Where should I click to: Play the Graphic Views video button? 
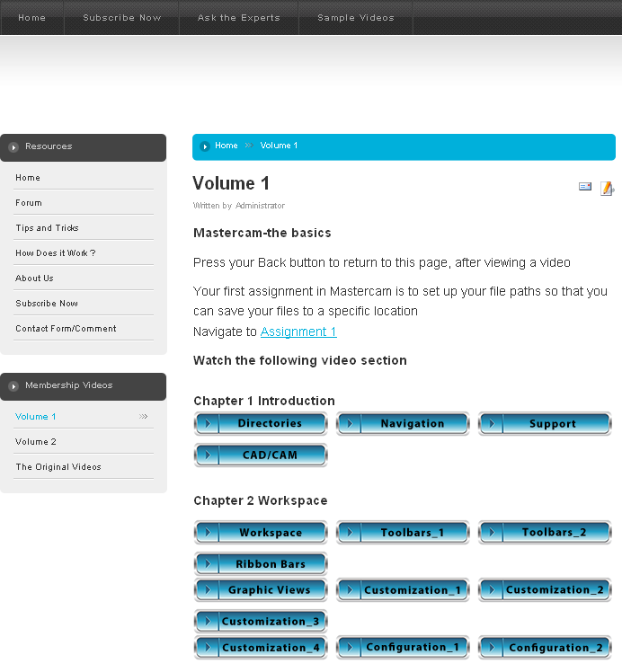[x=261, y=589]
